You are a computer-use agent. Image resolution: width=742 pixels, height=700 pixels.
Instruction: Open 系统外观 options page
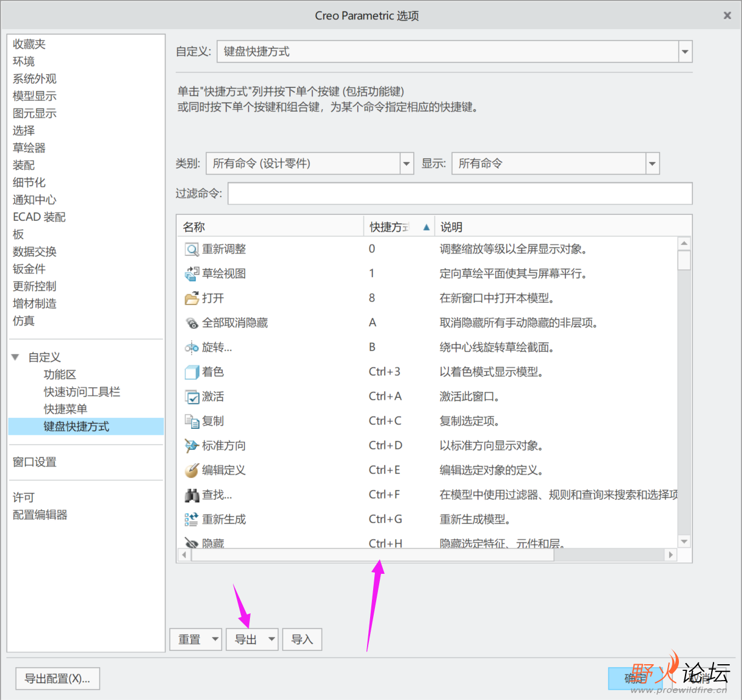point(35,79)
